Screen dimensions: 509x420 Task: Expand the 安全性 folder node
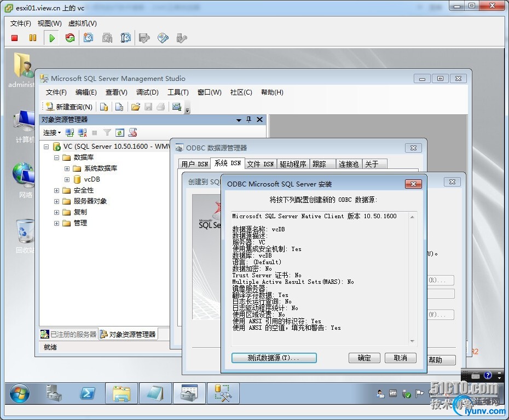click(x=56, y=190)
